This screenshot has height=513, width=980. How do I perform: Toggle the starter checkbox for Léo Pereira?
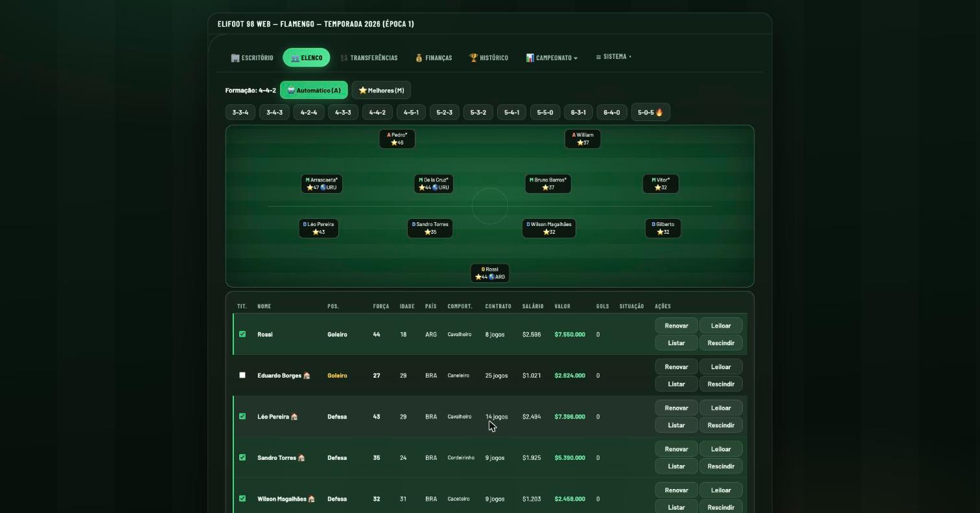tap(242, 416)
